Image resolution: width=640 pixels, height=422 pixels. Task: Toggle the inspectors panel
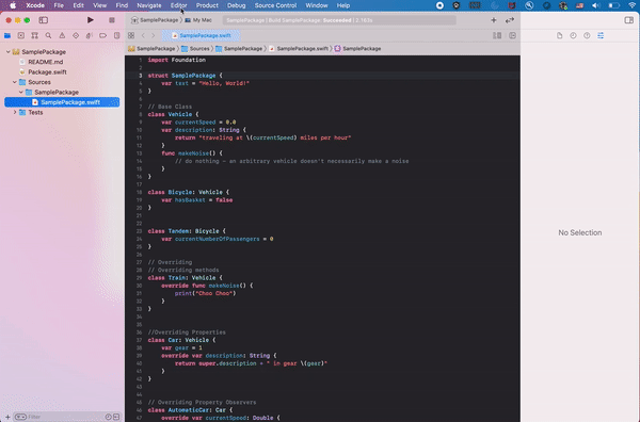pos(629,20)
